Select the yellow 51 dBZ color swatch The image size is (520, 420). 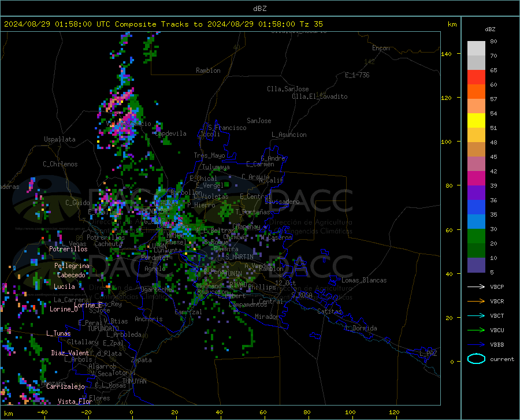(476, 121)
